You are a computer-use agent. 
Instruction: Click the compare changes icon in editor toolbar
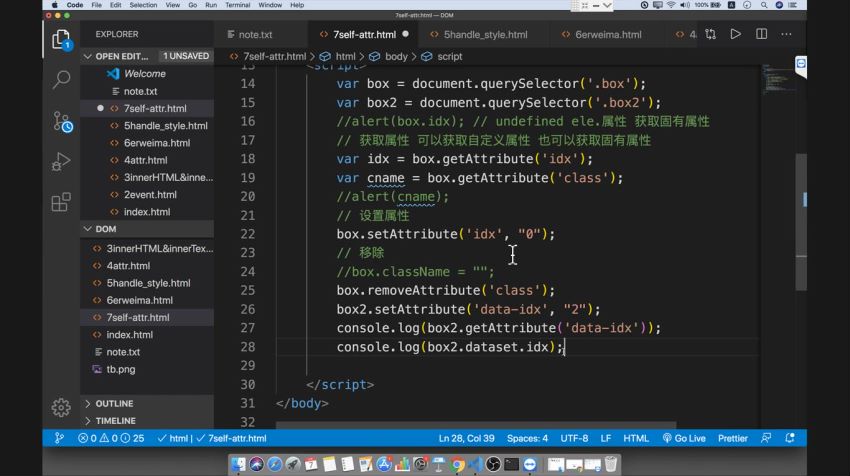pyautogui.click(x=710, y=34)
